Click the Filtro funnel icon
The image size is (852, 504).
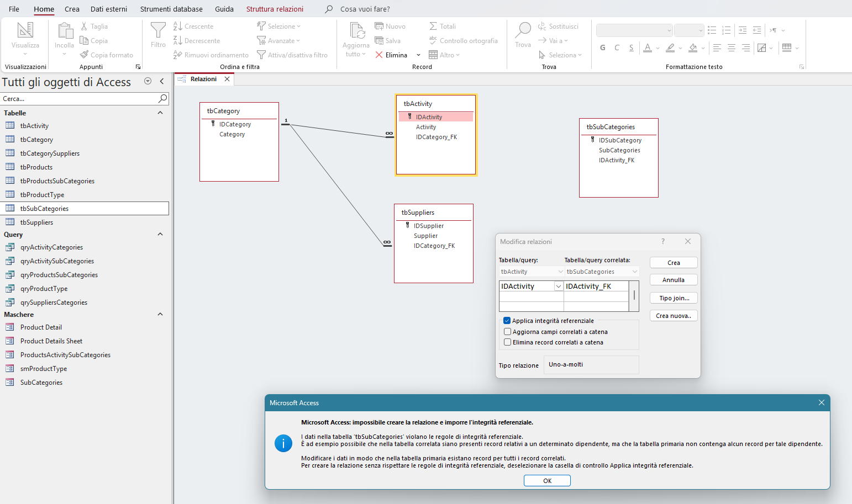(158, 30)
